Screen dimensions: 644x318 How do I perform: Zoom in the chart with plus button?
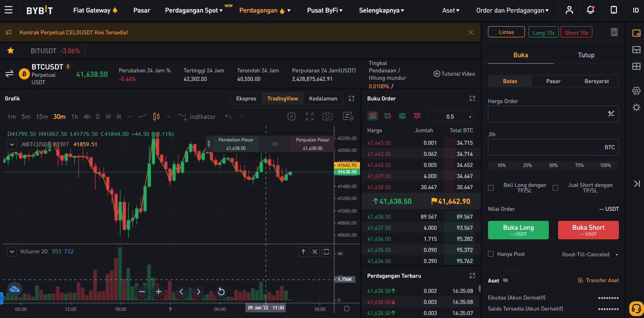(159, 292)
